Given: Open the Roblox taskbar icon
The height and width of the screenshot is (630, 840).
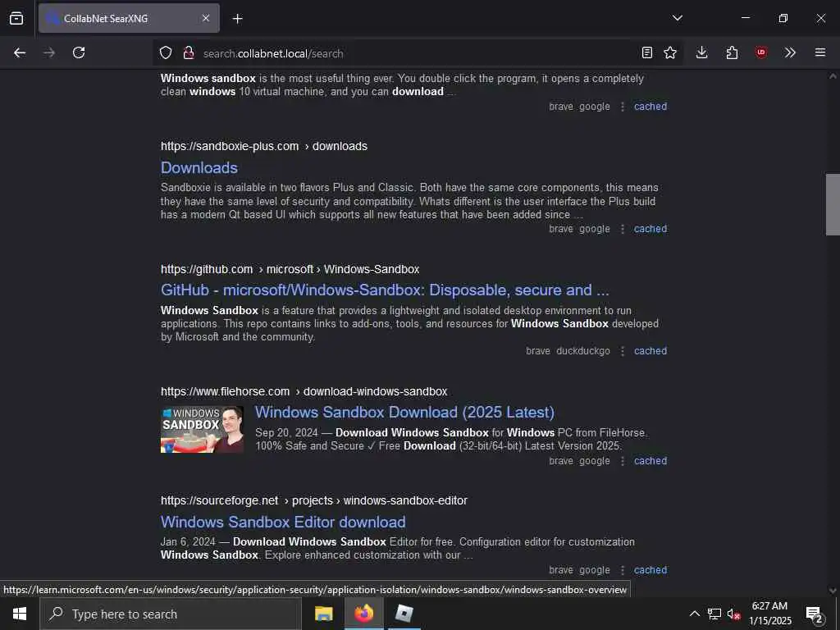Looking at the screenshot, I should [404, 614].
